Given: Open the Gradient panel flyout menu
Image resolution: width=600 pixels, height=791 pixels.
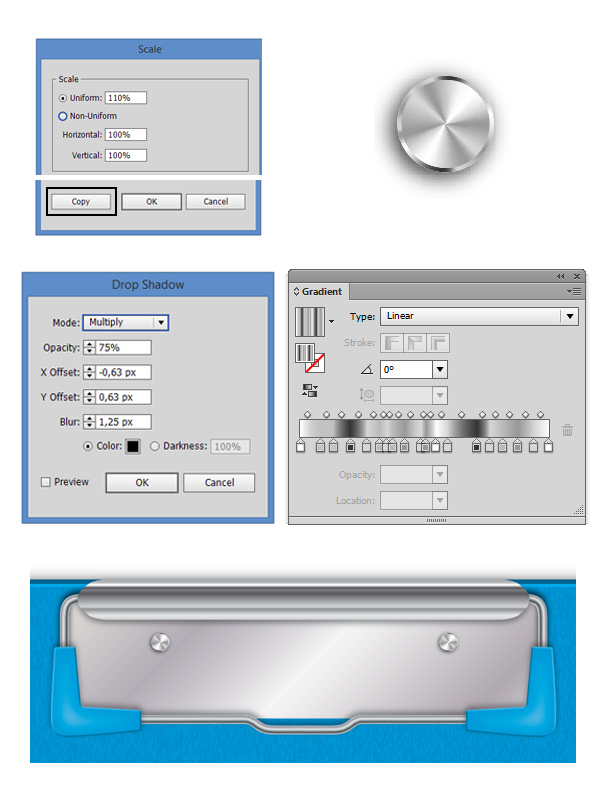Looking at the screenshot, I should pyautogui.click(x=574, y=292).
